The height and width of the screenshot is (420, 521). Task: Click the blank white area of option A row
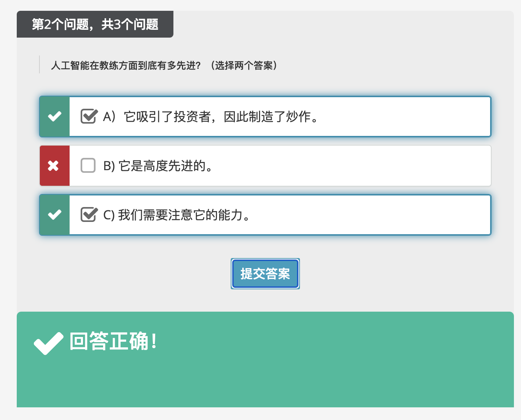(x=406, y=117)
